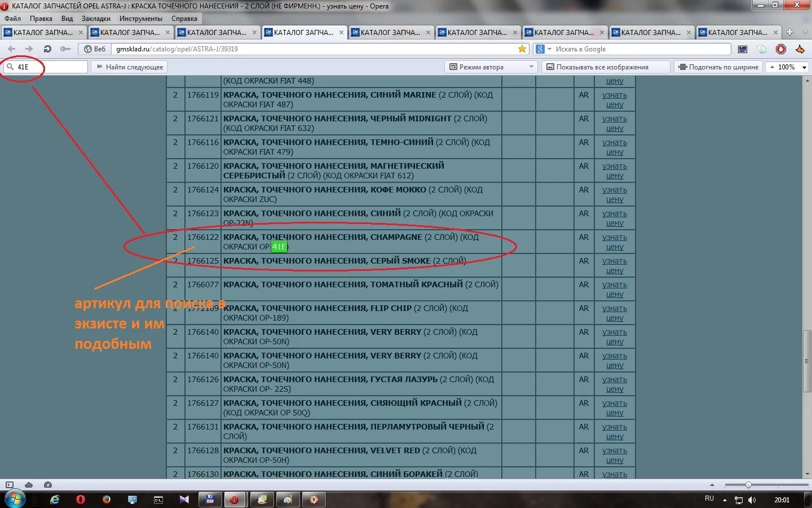Click the red Opera-style toolbar icon near the address bar
The width and height of the screenshot is (812, 508).
click(781, 49)
